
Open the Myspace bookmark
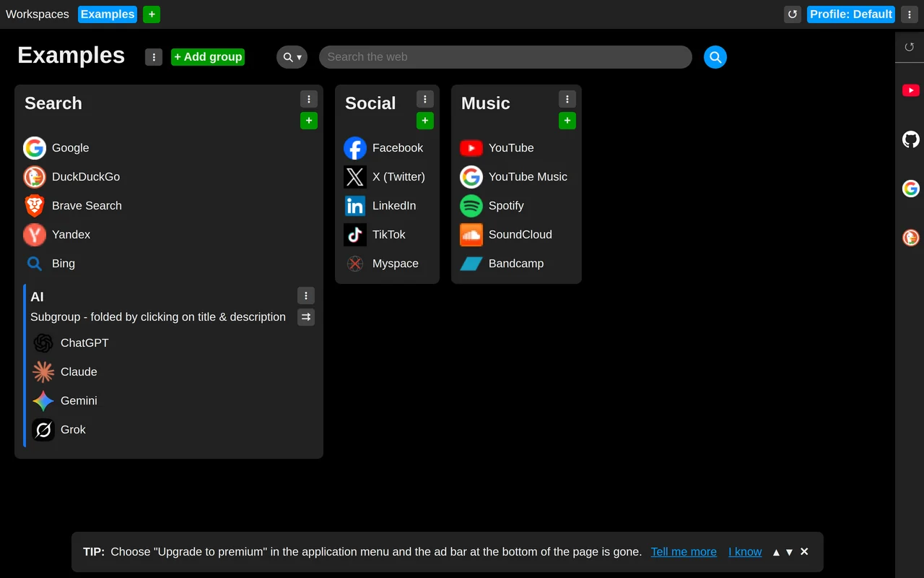[381, 263]
